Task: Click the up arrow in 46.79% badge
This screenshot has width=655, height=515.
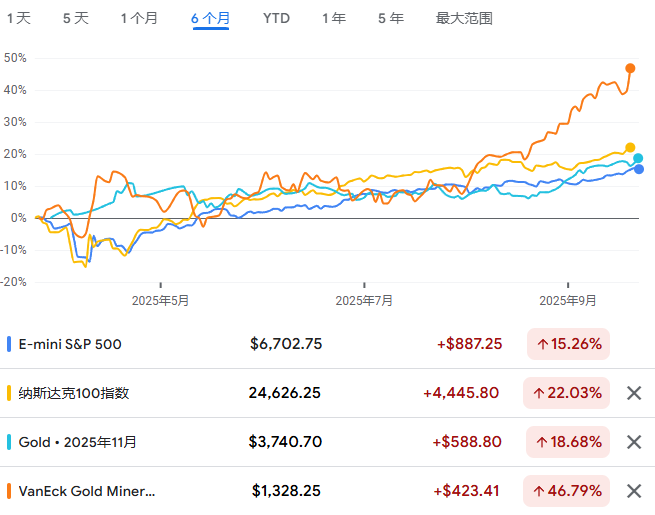Action: [542, 491]
